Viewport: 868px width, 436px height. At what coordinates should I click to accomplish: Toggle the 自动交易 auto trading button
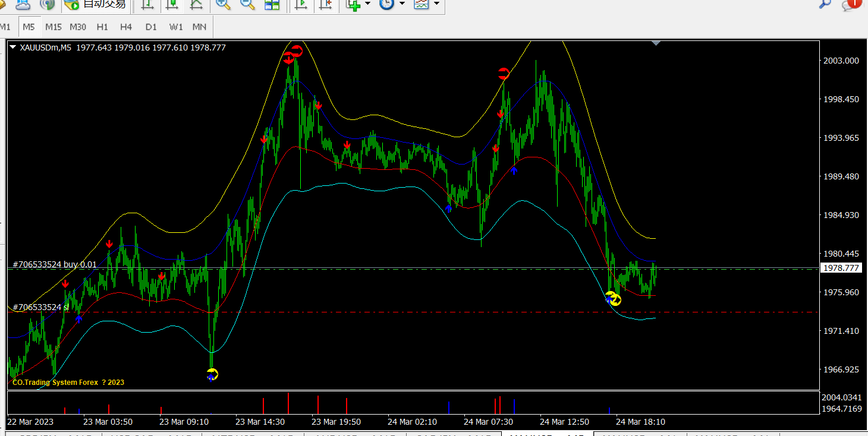pyautogui.click(x=95, y=5)
